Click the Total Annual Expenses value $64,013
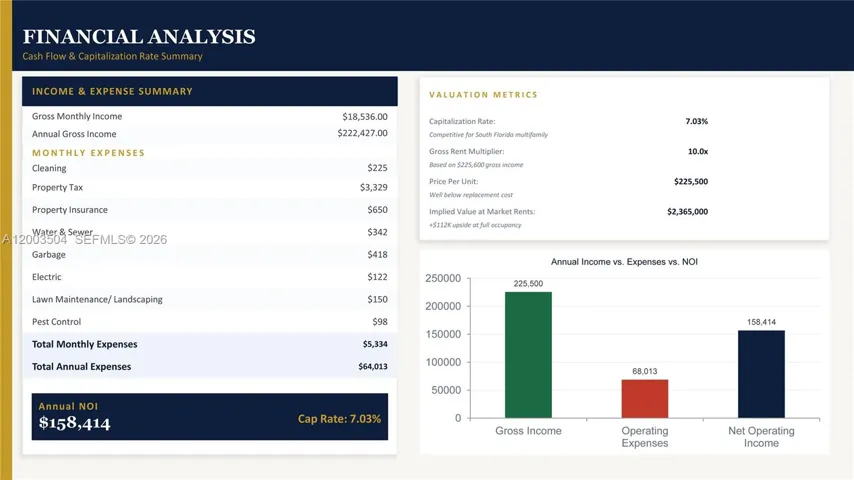854x480 pixels. 374,367
